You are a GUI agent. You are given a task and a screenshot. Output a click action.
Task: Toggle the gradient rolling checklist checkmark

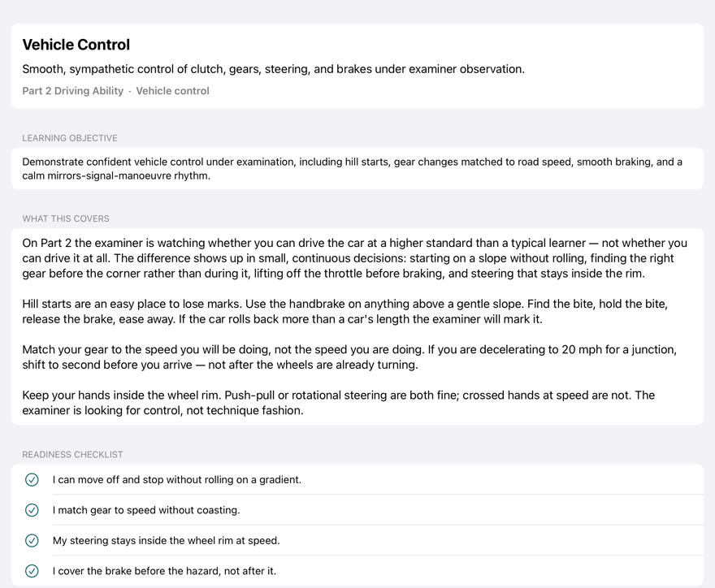[x=32, y=479]
